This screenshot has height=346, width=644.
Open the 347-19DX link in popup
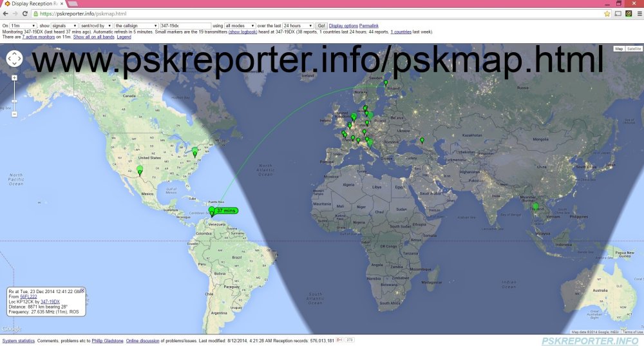tap(50, 302)
